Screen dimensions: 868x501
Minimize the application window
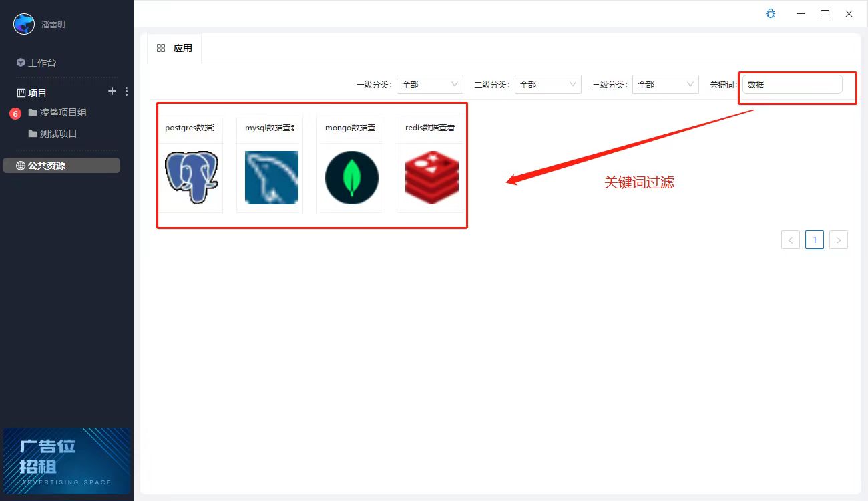coord(800,13)
